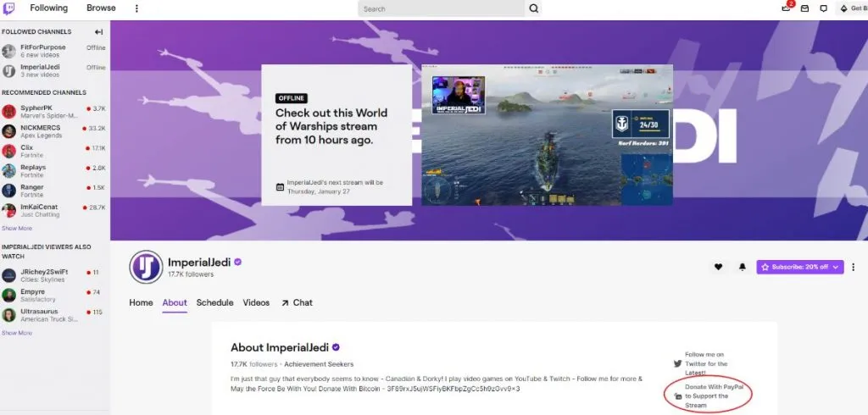Screen dimensions: 868x415
Task: Open Donate With PayPal link
Action: (x=714, y=396)
